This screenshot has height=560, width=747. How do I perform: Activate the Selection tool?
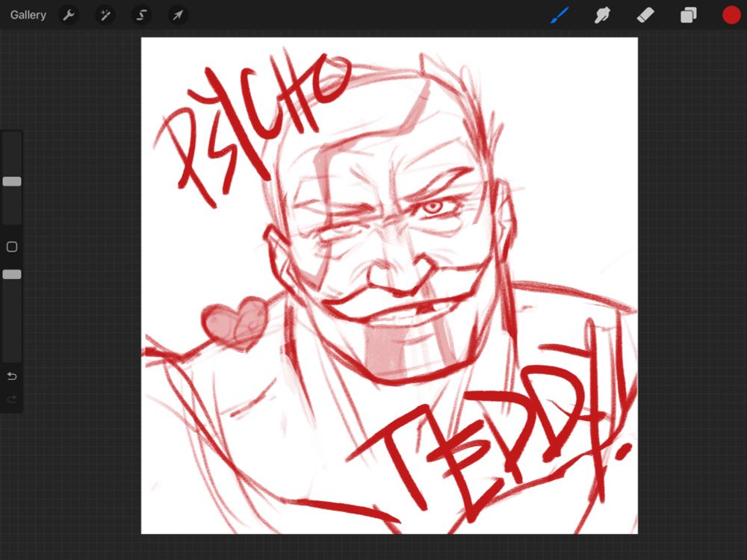tap(141, 15)
